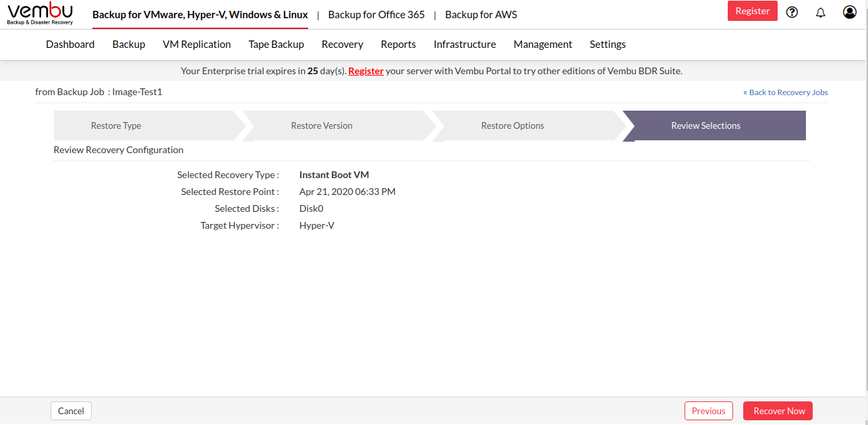Click the Cancel button
This screenshot has width=868, height=425.
(71, 411)
